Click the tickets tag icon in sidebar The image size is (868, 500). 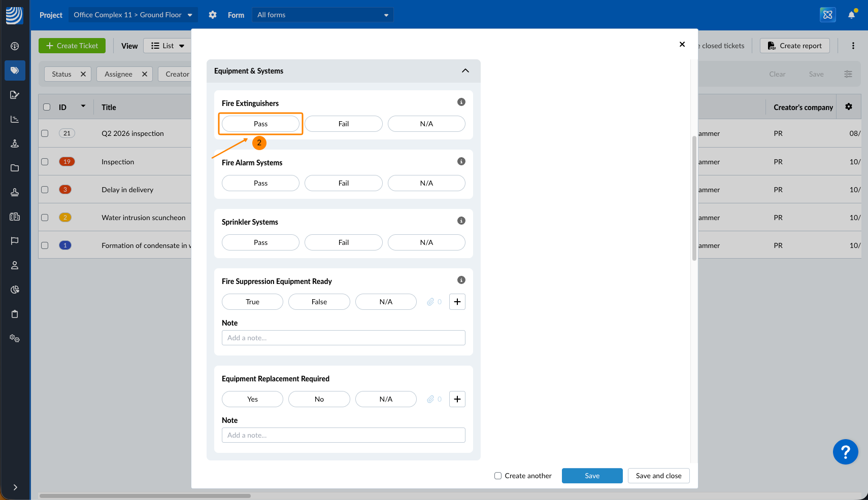(x=15, y=70)
